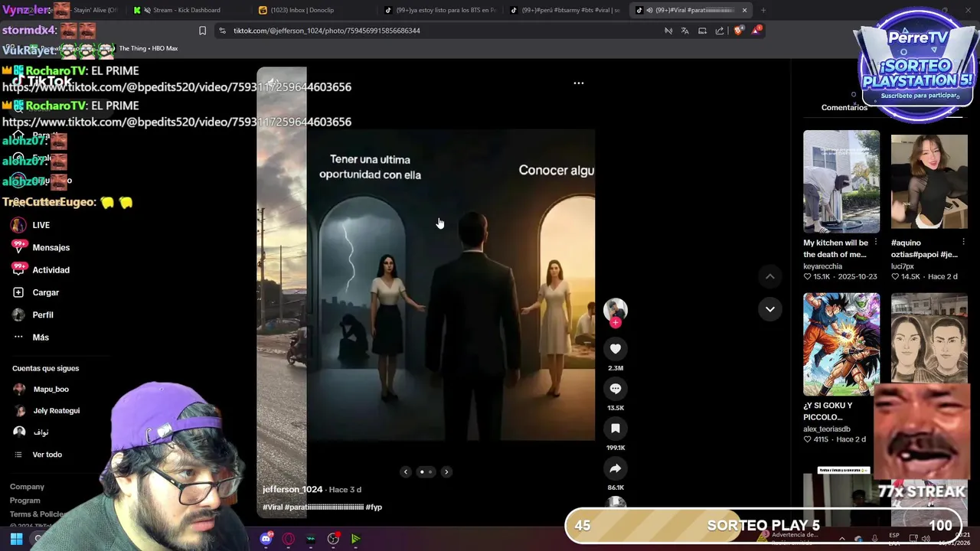Image resolution: width=980 pixels, height=551 pixels.
Task: Show previous photo with left slide arrow
Action: tap(406, 472)
